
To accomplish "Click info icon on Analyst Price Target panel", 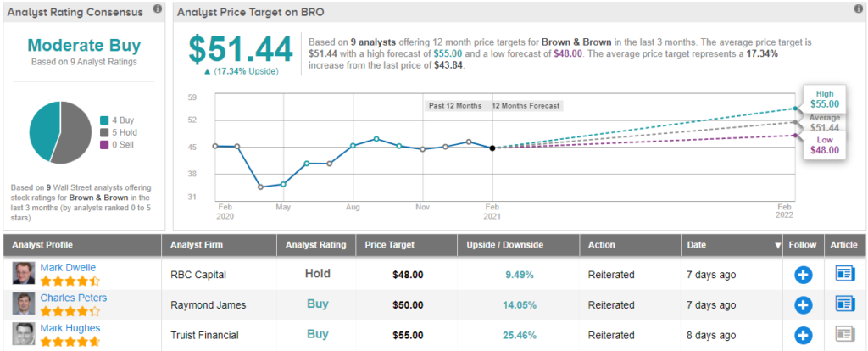I will (x=859, y=8).
